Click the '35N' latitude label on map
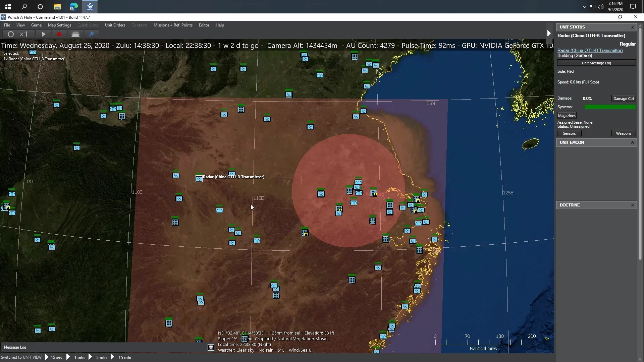644x362 pixels. tap(431, 103)
